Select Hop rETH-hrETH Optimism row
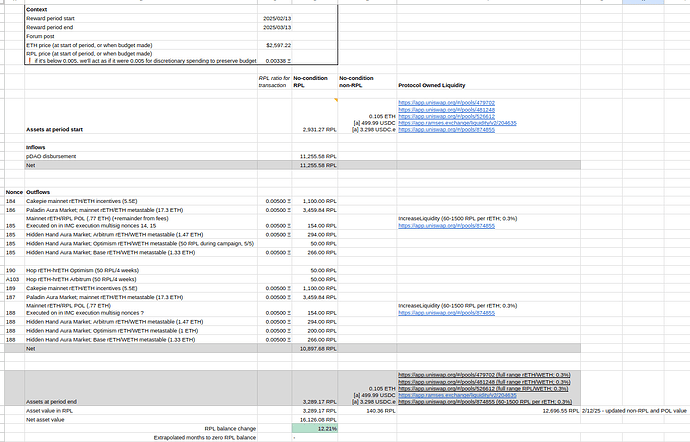690x442 pixels. click(x=141, y=270)
